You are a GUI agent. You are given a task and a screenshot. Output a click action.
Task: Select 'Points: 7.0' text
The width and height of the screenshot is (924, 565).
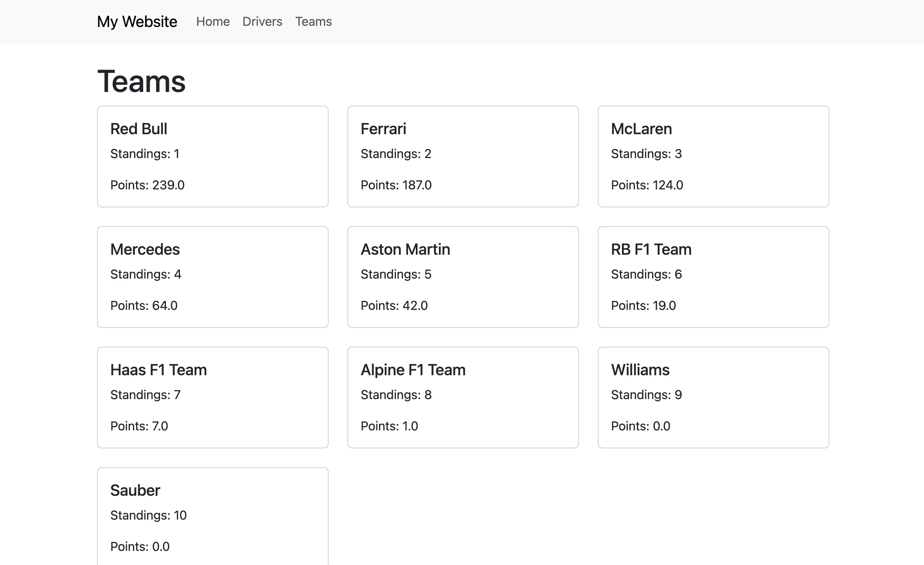coord(139,426)
